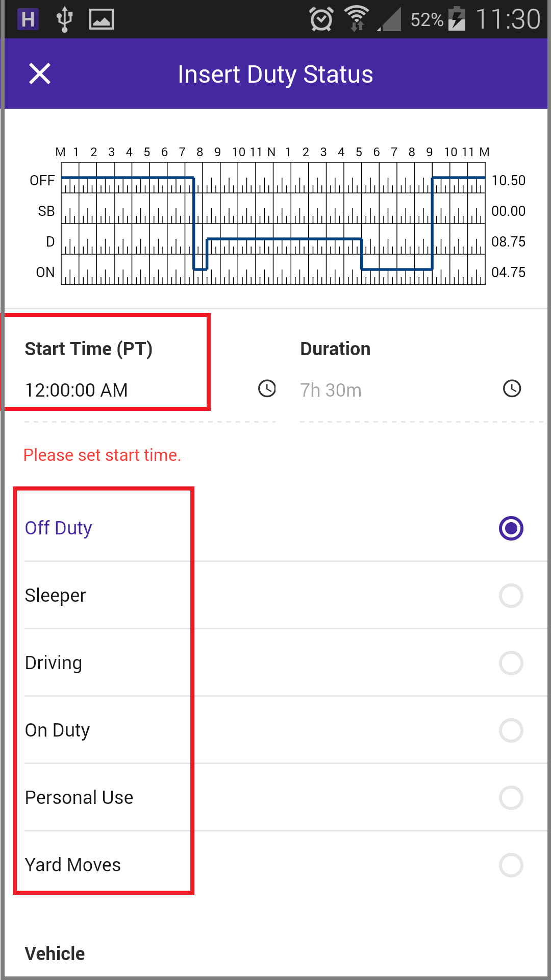The height and width of the screenshot is (980, 551).
Task: Tap the battery icon in status bar
Action: point(457,19)
